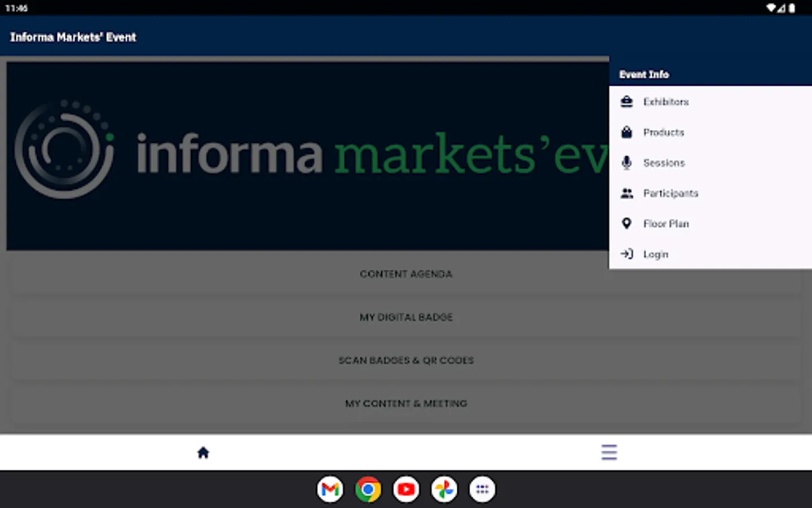The height and width of the screenshot is (508, 812).
Task: Click the Informa Markets event banner image
Action: [x=308, y=156]
